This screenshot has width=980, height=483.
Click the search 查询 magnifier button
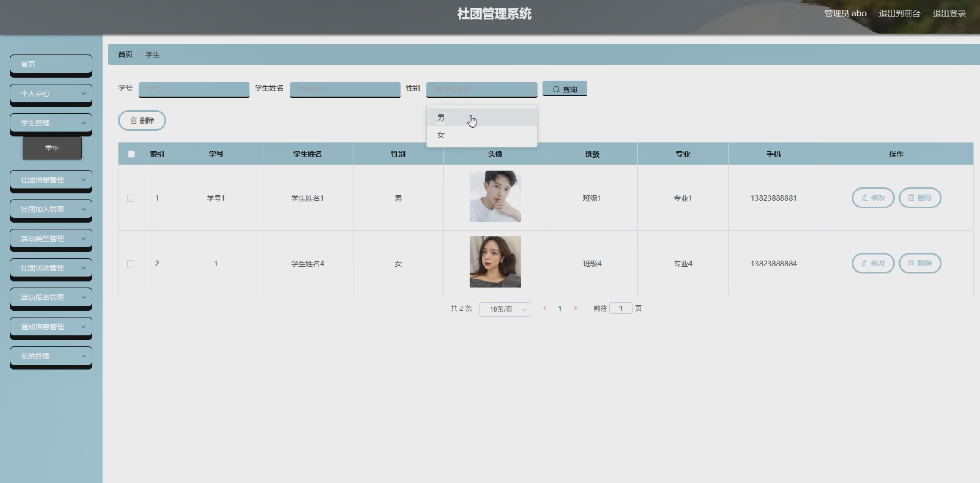click(564, 89)
